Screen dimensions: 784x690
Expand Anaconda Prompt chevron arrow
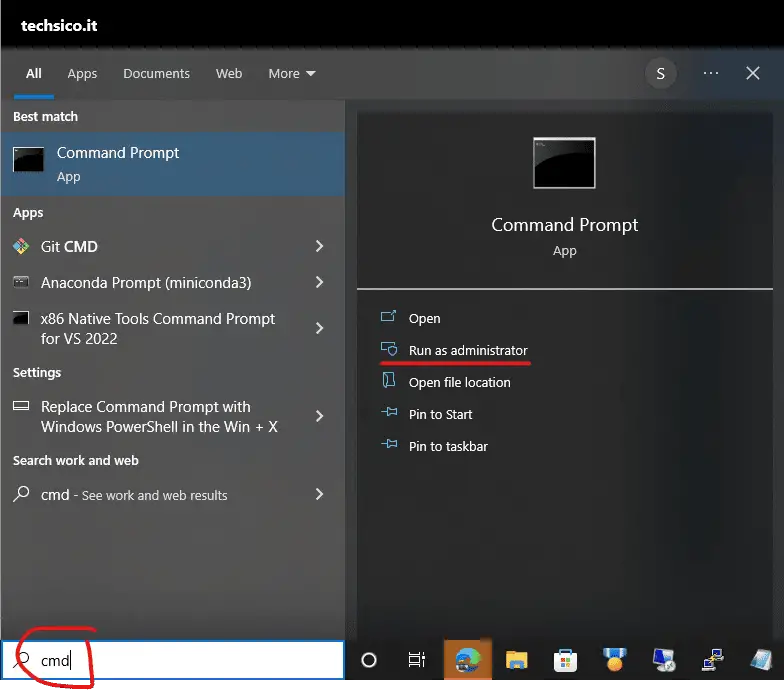320,282
